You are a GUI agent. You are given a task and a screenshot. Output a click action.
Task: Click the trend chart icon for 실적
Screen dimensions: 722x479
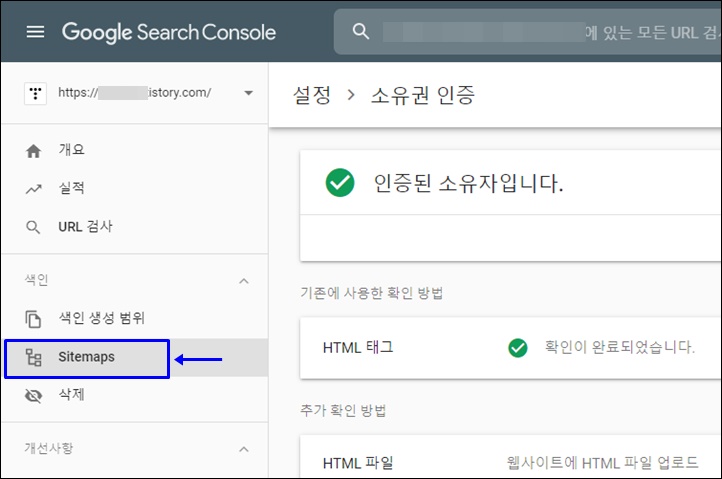(33, 189)
